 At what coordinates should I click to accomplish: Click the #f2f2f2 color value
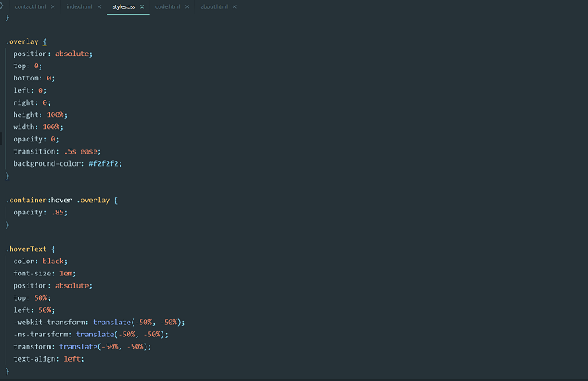103,163
